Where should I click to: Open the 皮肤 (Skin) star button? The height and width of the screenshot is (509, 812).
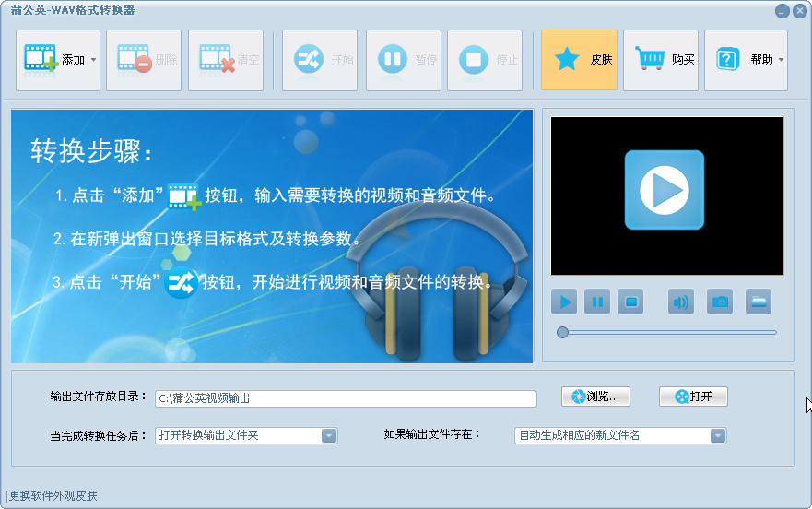[579, 60]
